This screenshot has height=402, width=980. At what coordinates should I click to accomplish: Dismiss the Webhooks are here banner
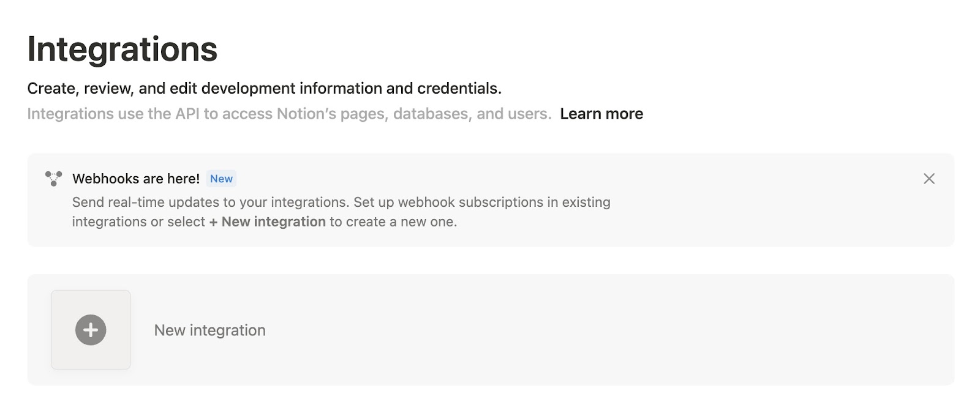(929, 179)
